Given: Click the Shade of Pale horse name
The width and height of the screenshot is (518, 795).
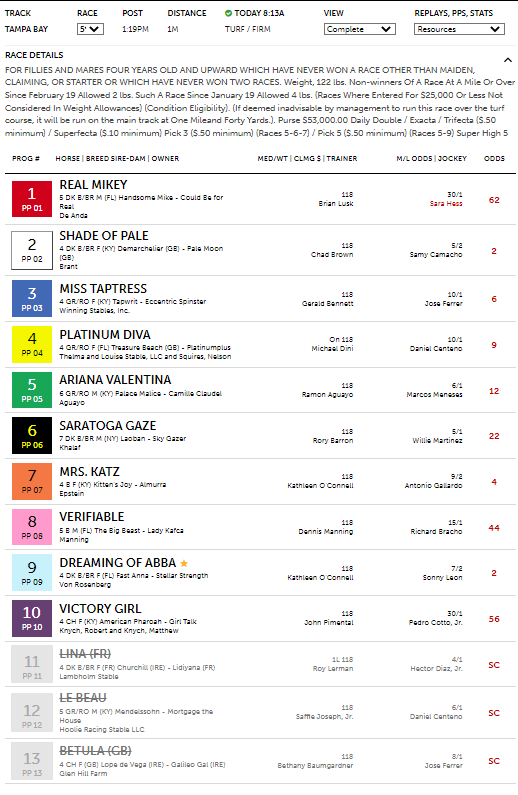Looking at the screenshot, I should [x=104, y=236].
